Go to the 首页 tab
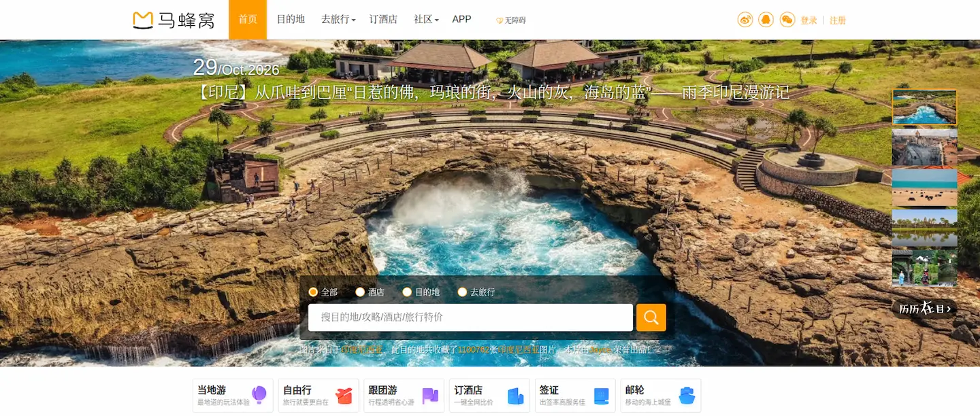The image size is (980, 416). pyautogui.click(x=248, y=20)
